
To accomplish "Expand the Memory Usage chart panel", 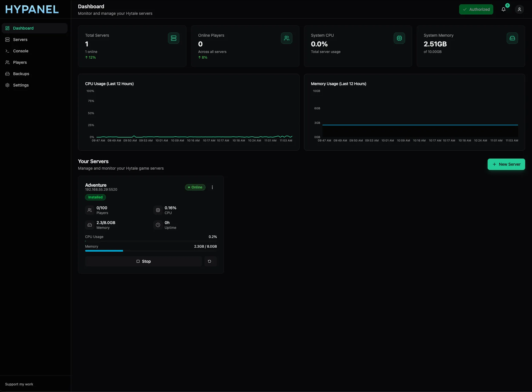I will [x=414, y=112].
